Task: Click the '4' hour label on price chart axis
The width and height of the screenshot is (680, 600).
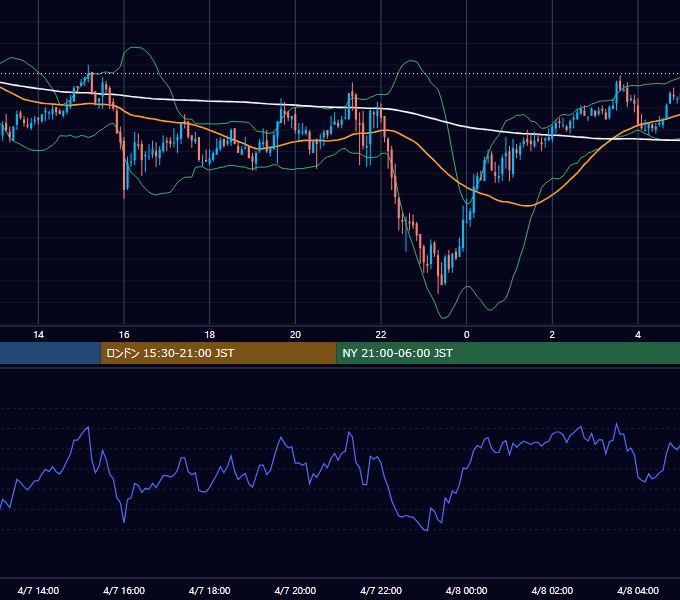Action: [x=638, y=335]
